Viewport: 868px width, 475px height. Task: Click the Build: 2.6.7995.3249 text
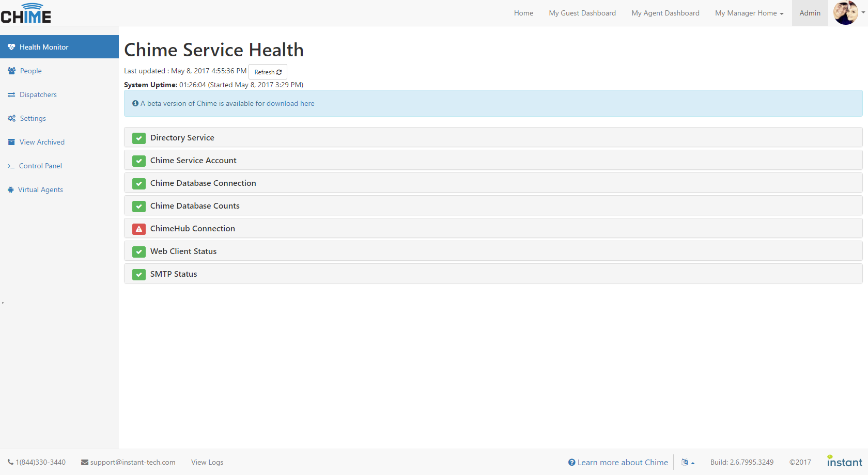[x=742, y=462]
